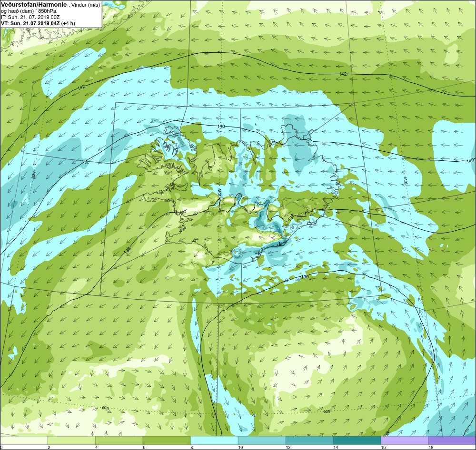The width and height of the screenshot is (476, 450).
Task: Click the legend tick label '4'
Action: 97,447
